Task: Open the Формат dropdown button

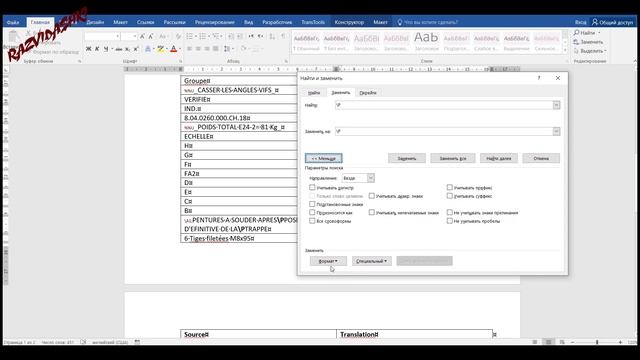Action: tap(328, 261)
